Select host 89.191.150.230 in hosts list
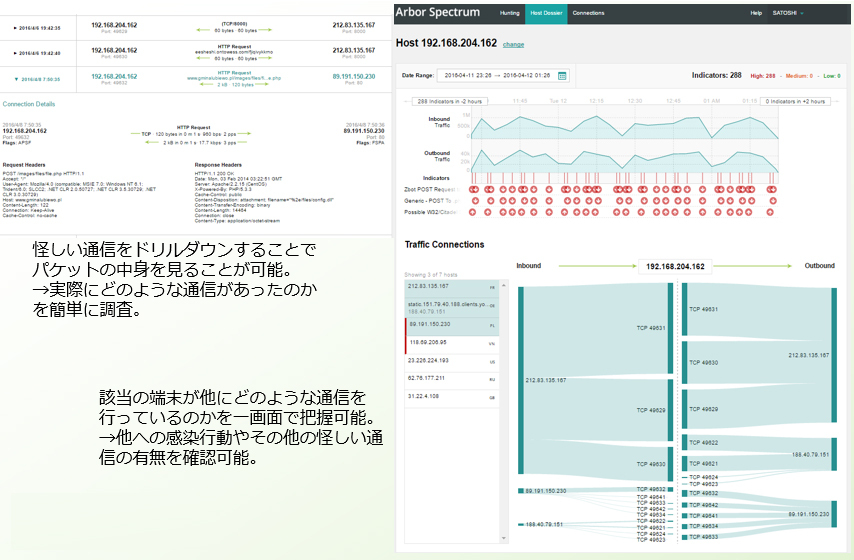This screenshot has width=854, height=560. [452, 326]
